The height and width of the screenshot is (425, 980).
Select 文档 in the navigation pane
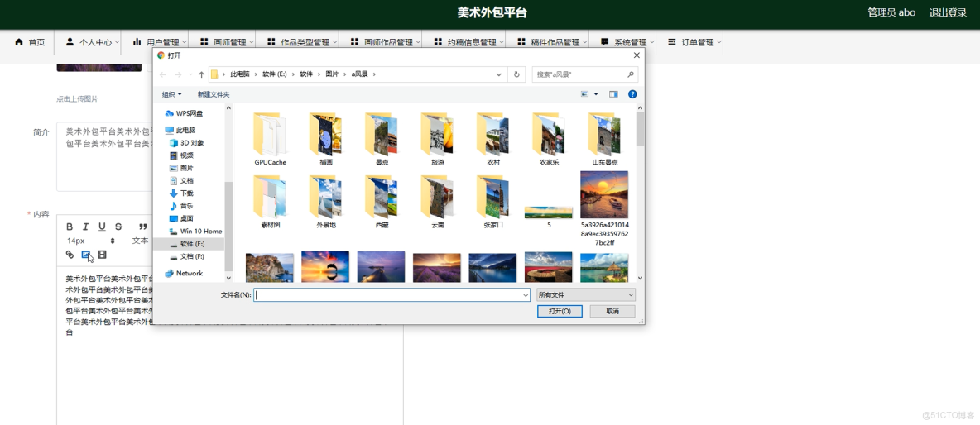pyautogui.click(x=182, y=180)
